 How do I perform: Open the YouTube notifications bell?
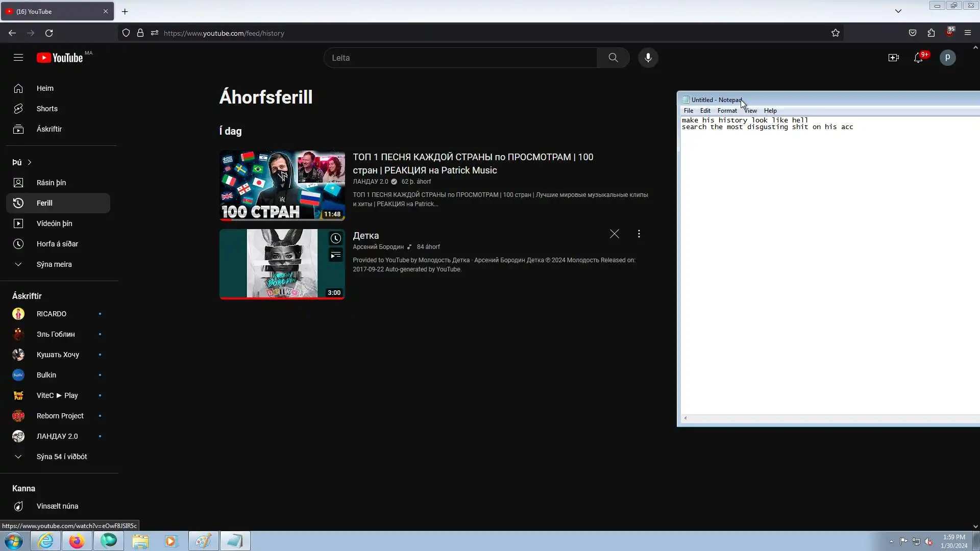[x=918, y=58]
